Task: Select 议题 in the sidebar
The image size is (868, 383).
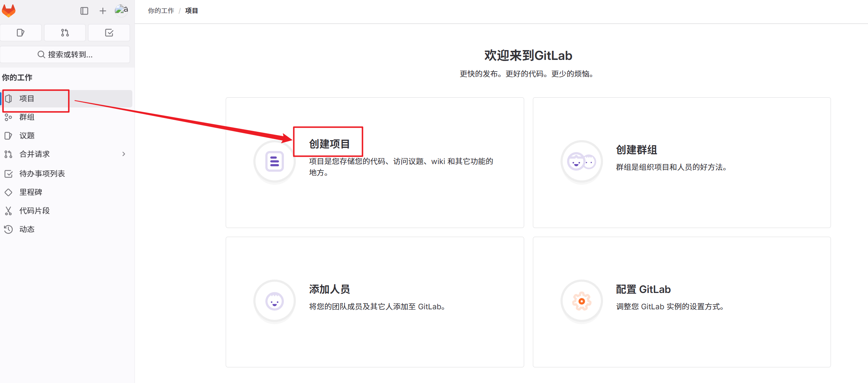Action: [67, 135]
